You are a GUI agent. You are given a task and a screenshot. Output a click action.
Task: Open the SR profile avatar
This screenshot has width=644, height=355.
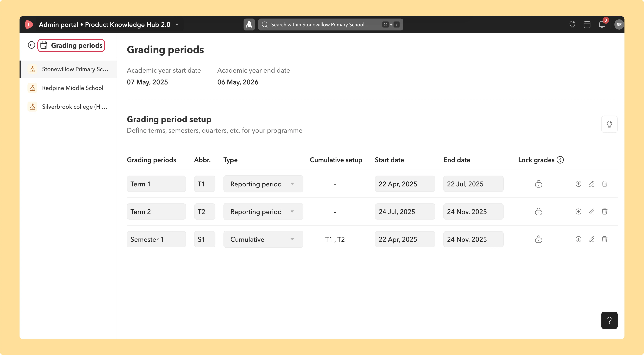pyautogui.click(x=619, y=24)
